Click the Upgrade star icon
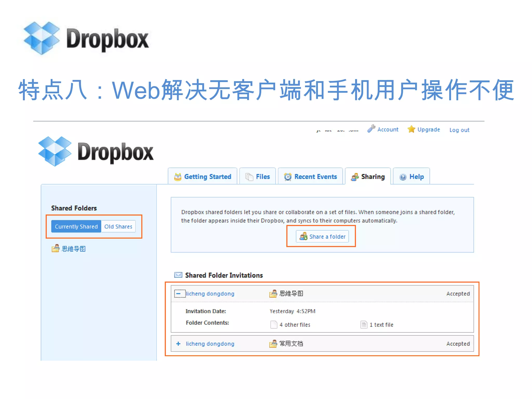The image size is (532, 399). (411, 129)
